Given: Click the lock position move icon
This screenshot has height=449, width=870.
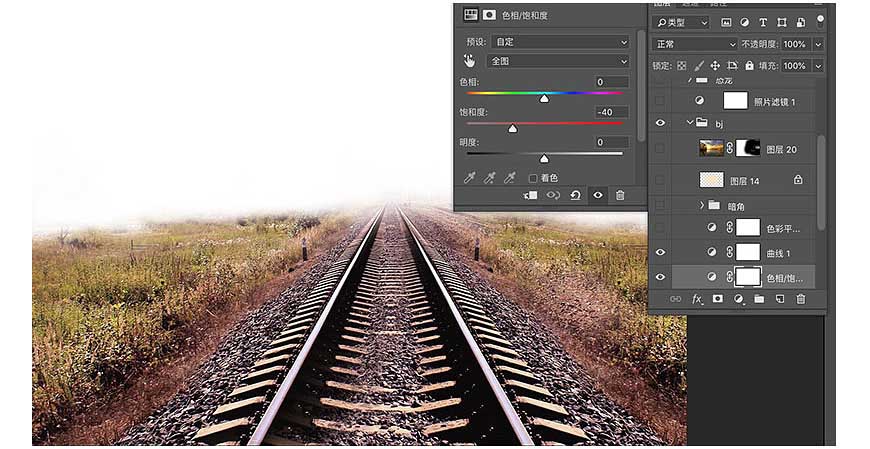Looking at the screenshot, I should click(715, 65).
